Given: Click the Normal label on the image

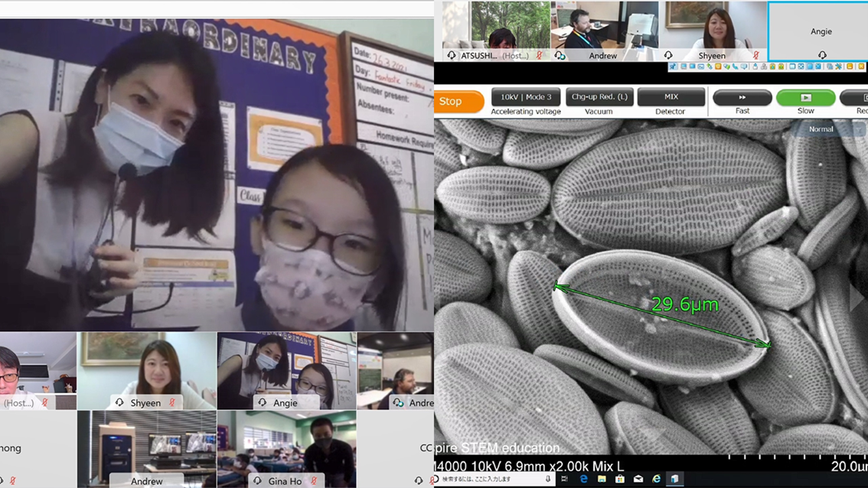Looking at the screenshot, I should click(821, 129).
